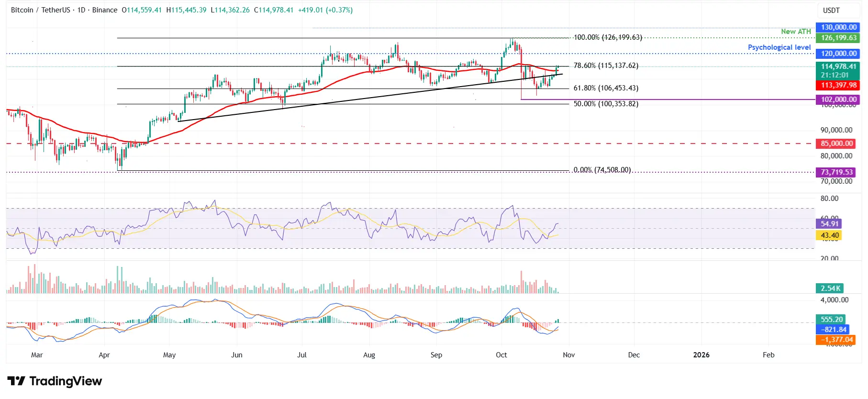Select the red 113,397.98 moving average tag
This screenshot has height=399, width=868.
point(838,85)
